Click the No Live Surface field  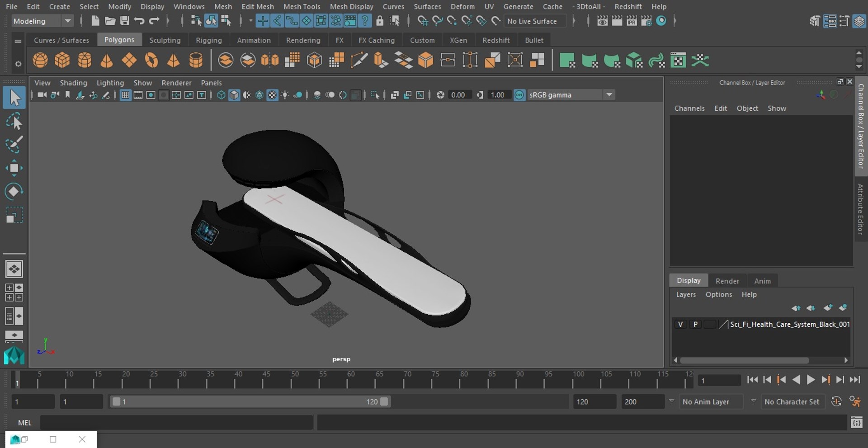(x=535, y=21)
